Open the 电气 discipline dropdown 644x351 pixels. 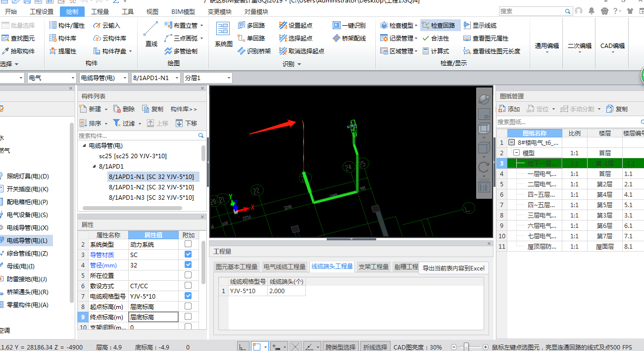(x=52, y=78)
